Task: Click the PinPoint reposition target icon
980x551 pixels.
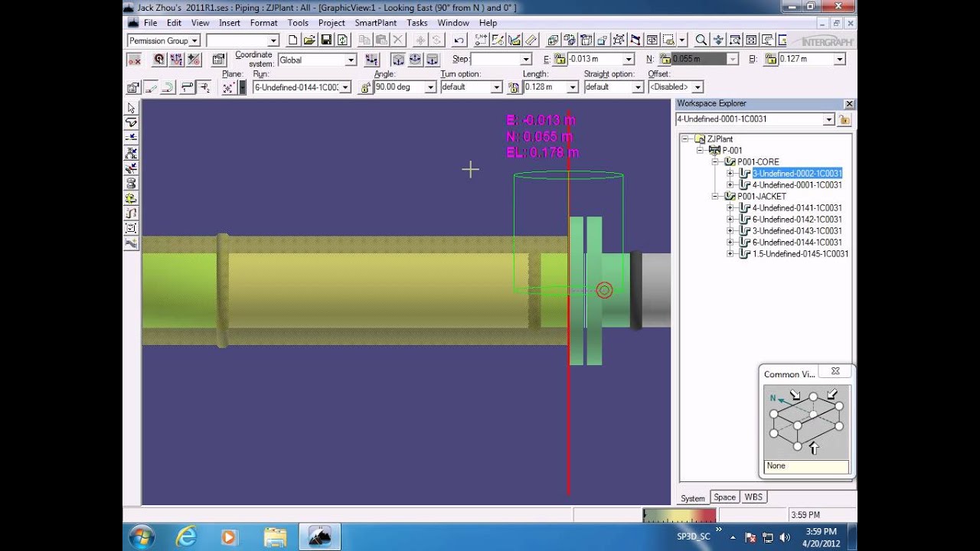Action: [x=159, y=60]
